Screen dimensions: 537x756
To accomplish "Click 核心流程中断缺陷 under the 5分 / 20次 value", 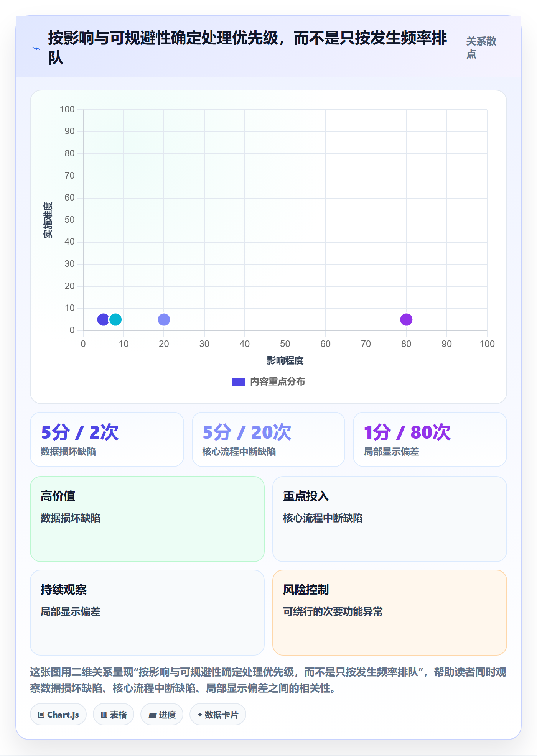I will tap(239, 452).
